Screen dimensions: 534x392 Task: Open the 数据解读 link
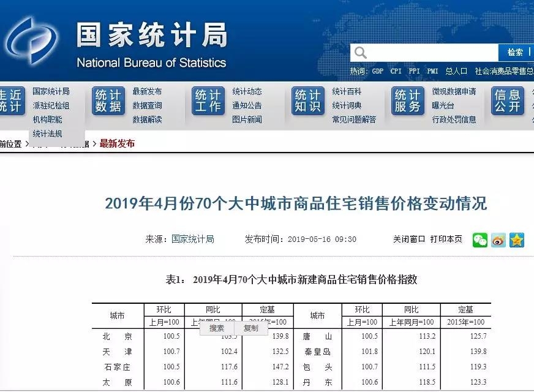(147, 119)
